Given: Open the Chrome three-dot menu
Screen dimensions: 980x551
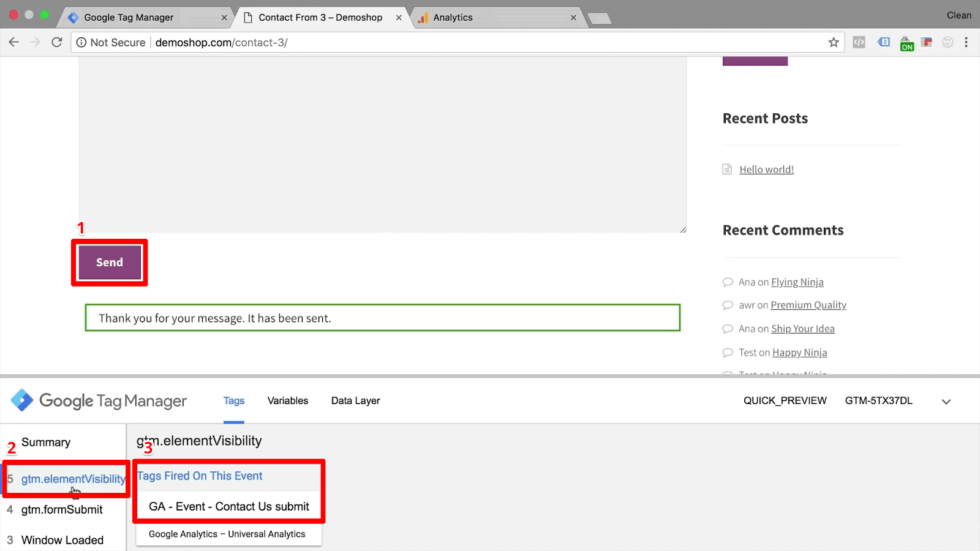Looking at the screenshot, I should [967, 42].
